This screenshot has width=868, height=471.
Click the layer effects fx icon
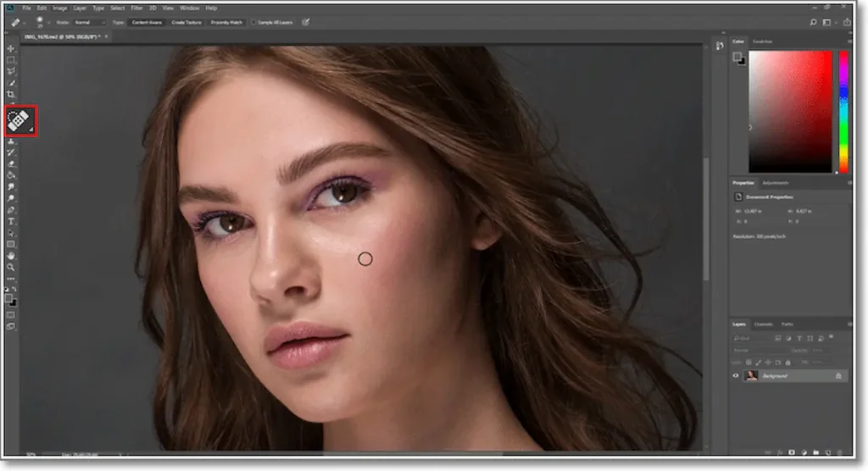click(x=780, y=452)
